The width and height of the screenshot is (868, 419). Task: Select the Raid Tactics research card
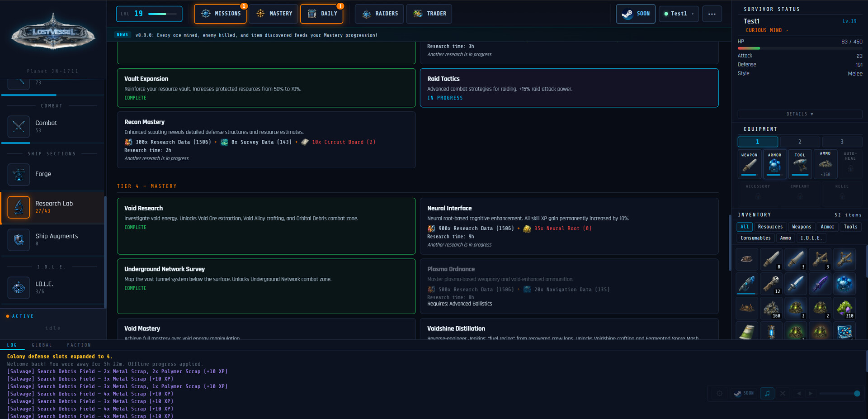(x=569, y=88)
